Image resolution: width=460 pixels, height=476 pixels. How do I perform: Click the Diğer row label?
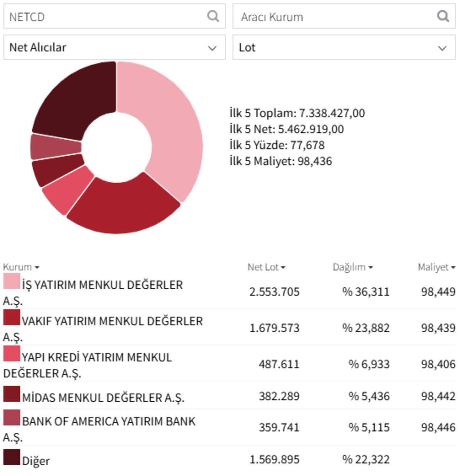coord(36,461)
